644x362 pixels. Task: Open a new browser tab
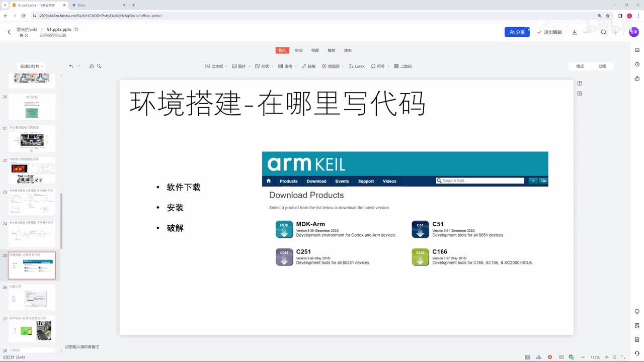(133, 5)
